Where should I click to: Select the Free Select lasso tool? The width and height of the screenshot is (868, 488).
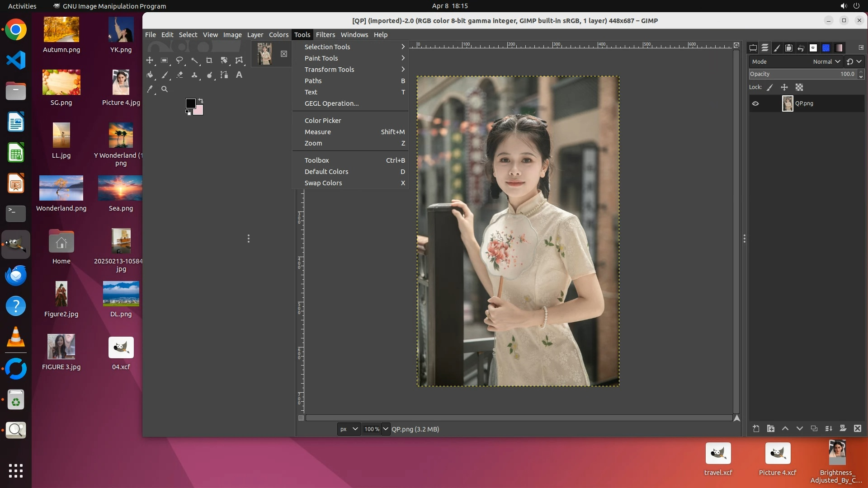(x=179, y=60)
